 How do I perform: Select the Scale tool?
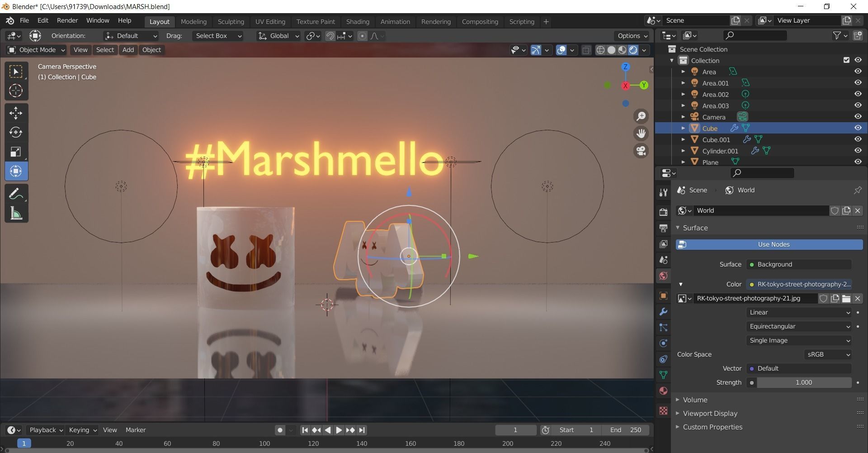[x=16, y=152]
